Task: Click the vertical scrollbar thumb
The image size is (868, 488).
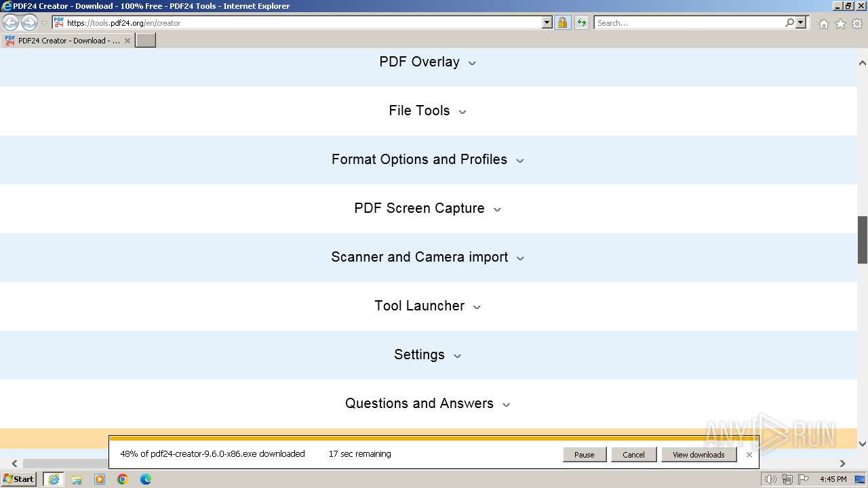Action: pyautogui.click(x=863, y=240)
